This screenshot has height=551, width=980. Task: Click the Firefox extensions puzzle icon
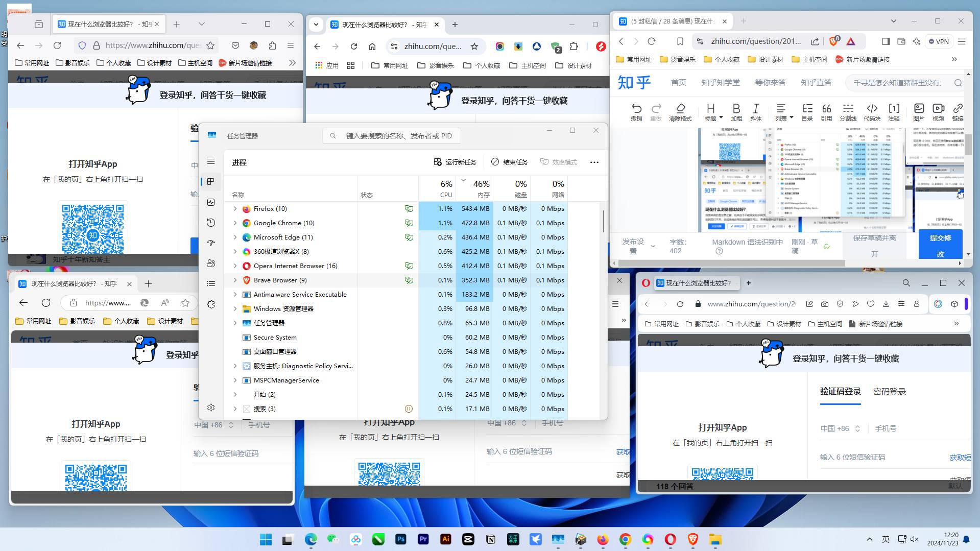tap(272, 45)
